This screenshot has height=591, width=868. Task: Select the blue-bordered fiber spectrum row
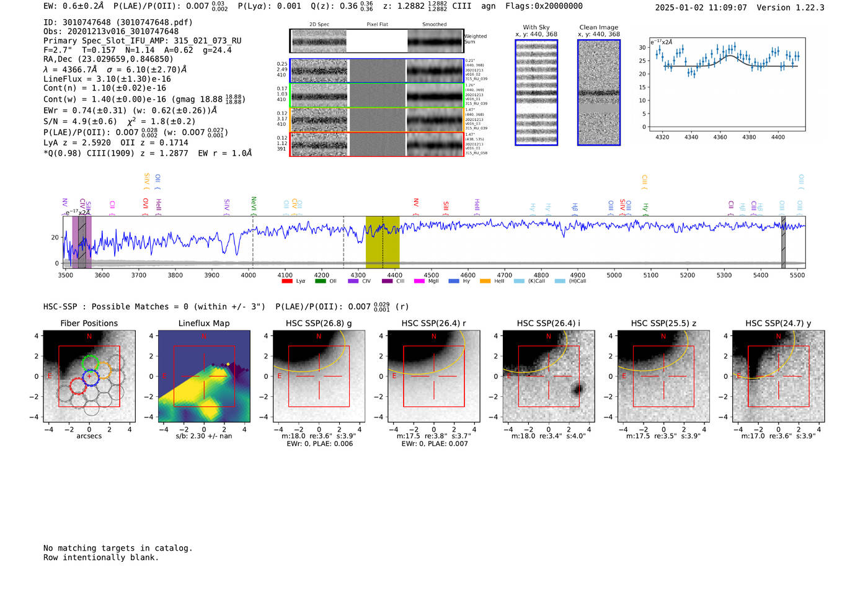click(377, 71)
